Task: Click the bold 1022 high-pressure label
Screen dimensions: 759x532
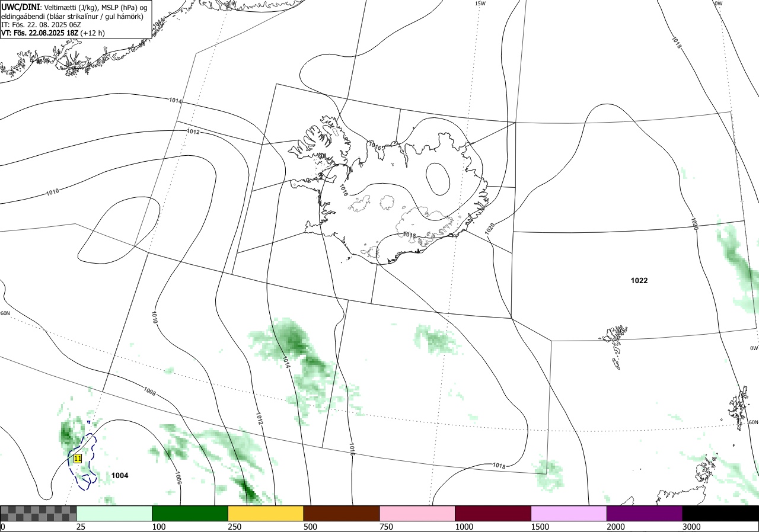Action: pos(639,281)
